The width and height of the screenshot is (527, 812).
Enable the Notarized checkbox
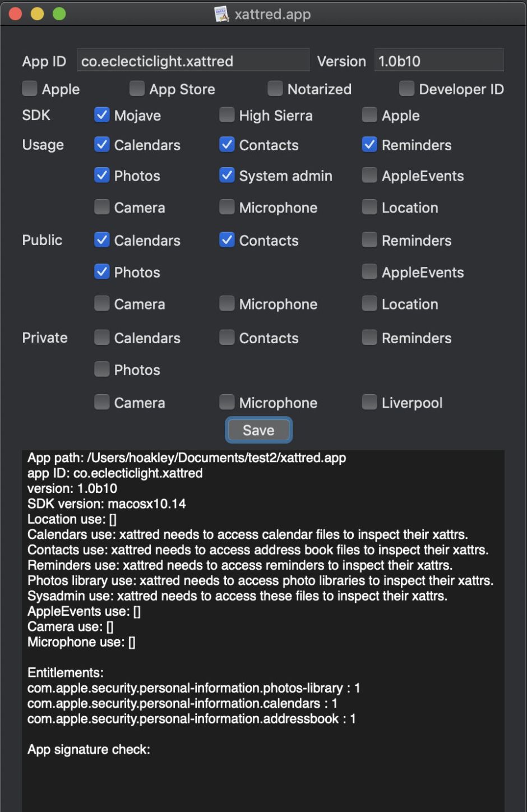[275, 89]
